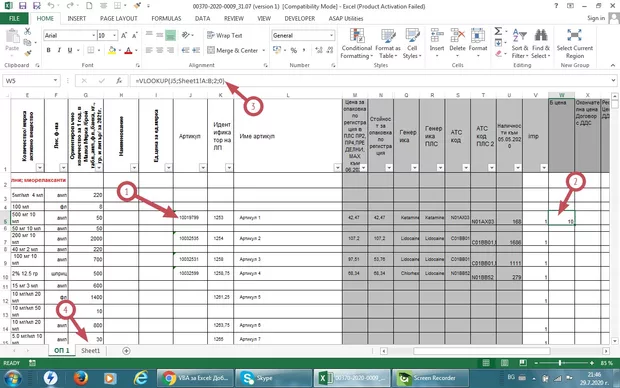This screenshot has width=620, height=388.
Task: Open filter dropdown in Артикул column header
Action: point(203,168)
